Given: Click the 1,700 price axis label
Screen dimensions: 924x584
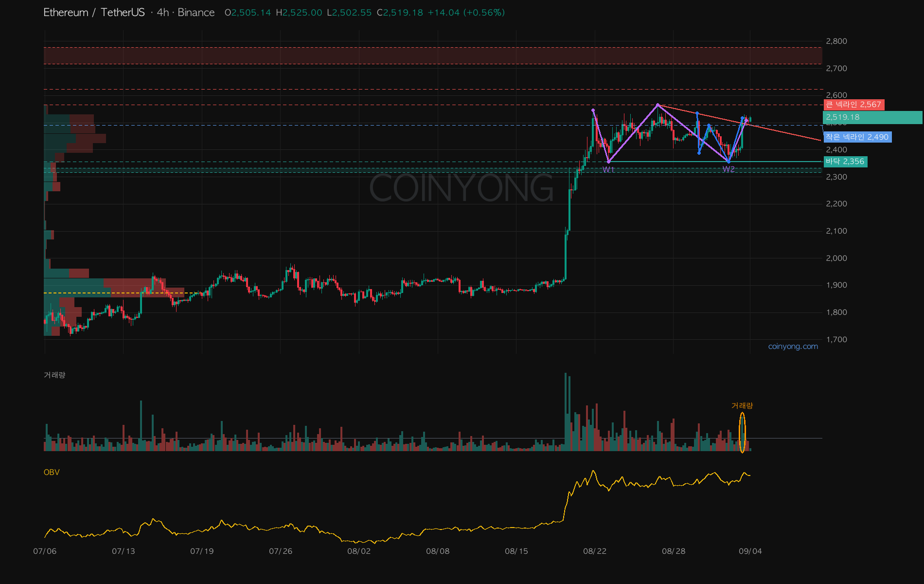Looking at the screenshot, I should [836, 340].
